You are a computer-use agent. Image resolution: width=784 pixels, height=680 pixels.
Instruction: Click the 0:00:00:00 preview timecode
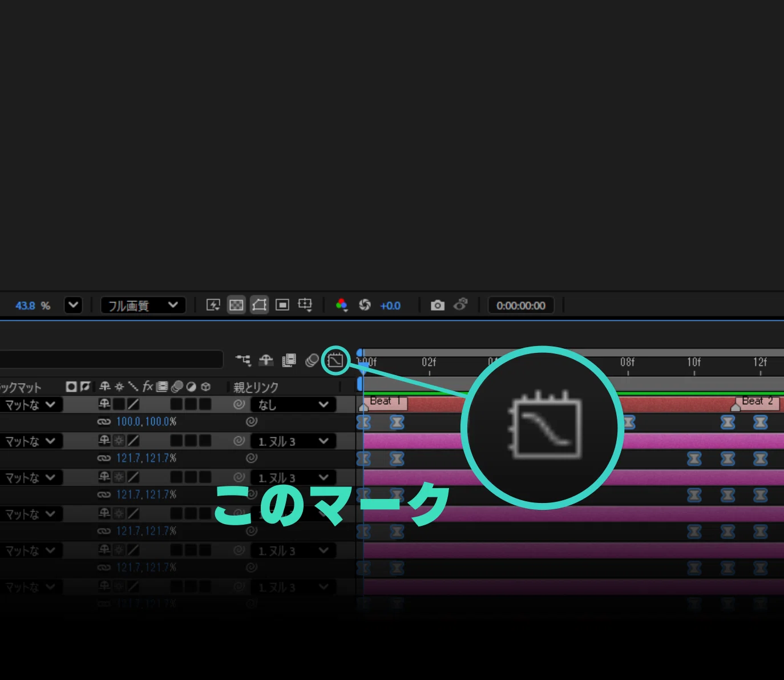(521, 305)
